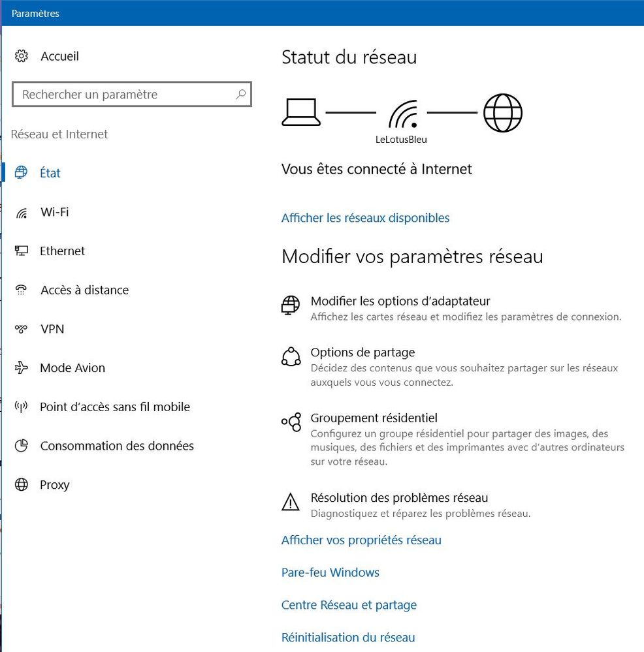This screenshot has height=652, width=644.
Task: Click the Ethernet monitor icon
Action: click(21, 251)
